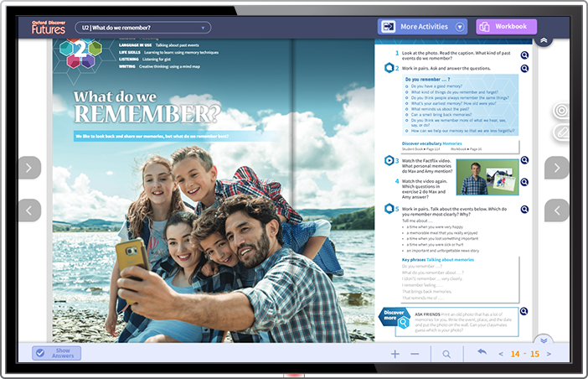Play the Factflix video icon at exercise 3

(390, 160)
